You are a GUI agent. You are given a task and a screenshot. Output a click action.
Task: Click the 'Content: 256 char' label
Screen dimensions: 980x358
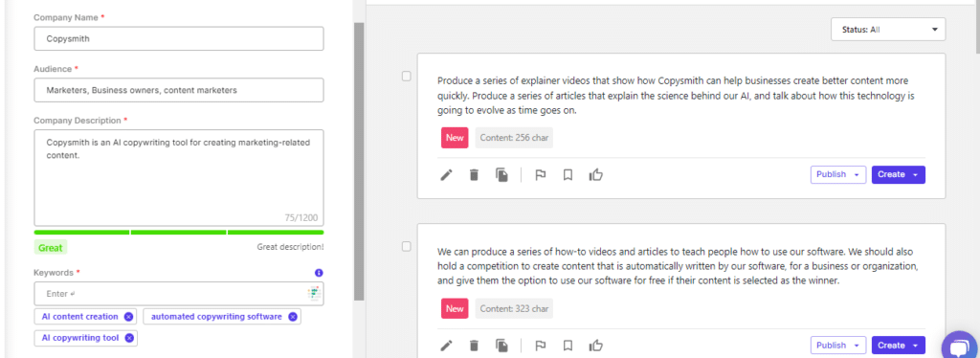point(514,138)
